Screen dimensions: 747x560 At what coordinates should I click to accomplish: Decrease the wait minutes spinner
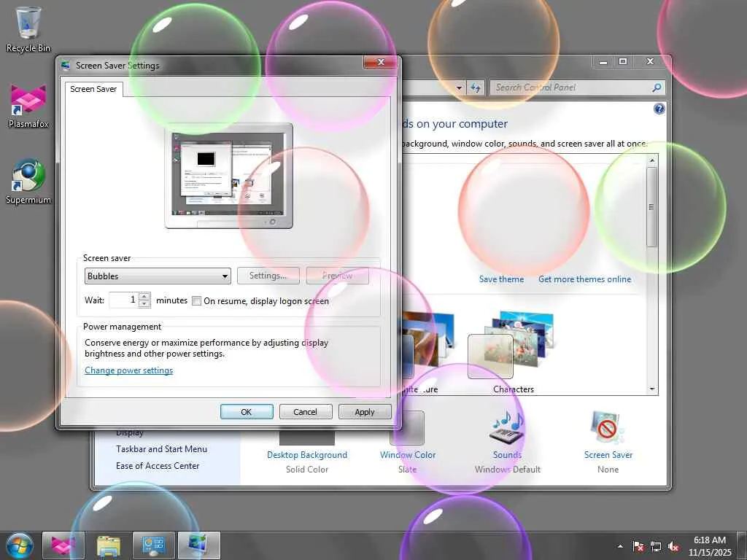[x=144, y=304]
